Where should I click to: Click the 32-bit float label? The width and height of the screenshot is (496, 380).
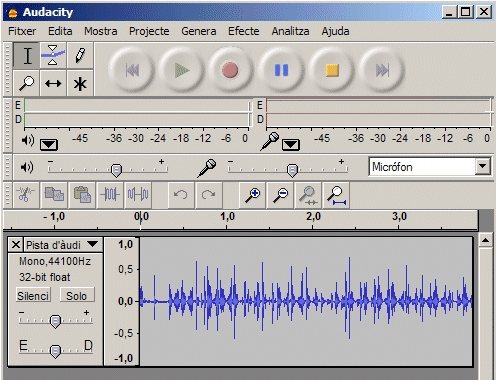point(45,277)
